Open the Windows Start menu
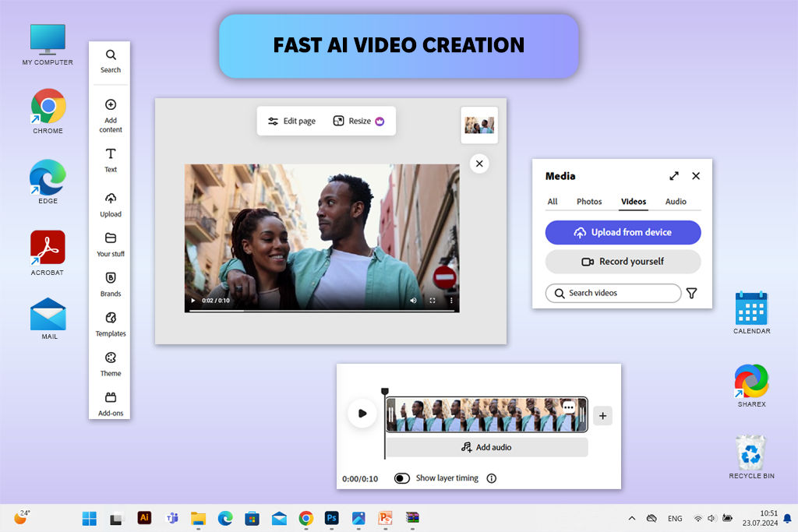Image resolution: width=798 pixels, height=532 pixels. (89, 518)
